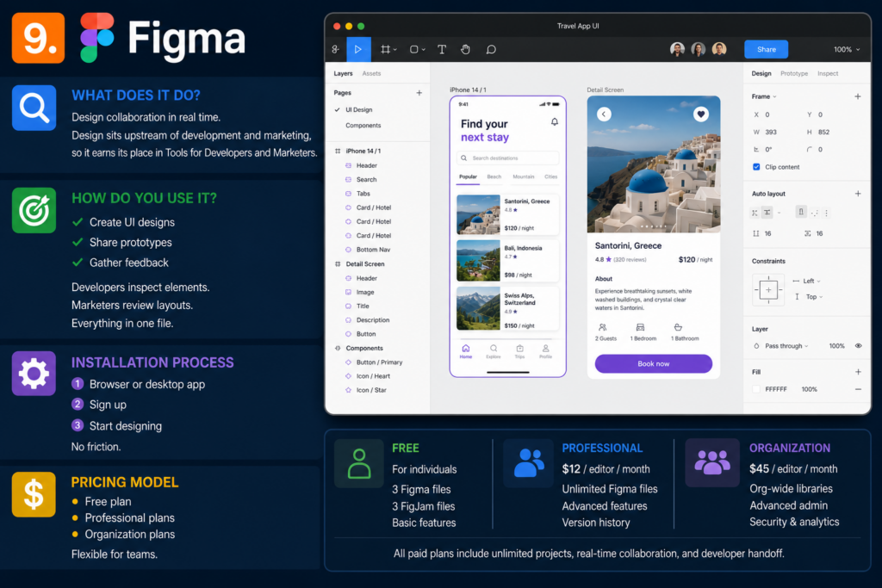Add a new page with plus icon
The height and width of the screenshot is (588, 882).
[x=419, y=93]
